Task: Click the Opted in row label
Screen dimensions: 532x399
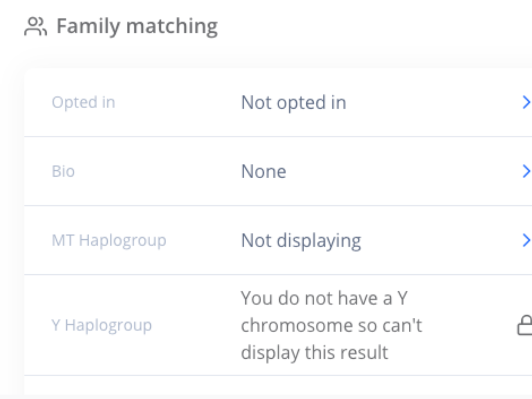Action: [83, 102]
